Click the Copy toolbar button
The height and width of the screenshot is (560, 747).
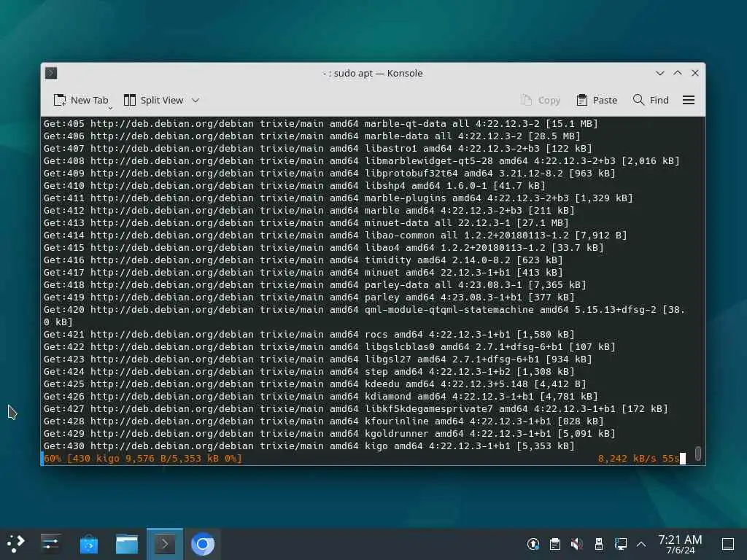541,100
